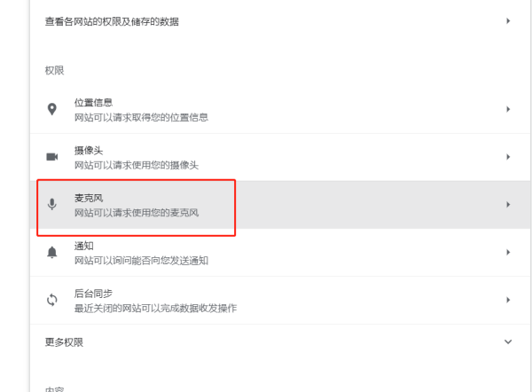Open the 摄像头 permission entry
This screenshot has height=392, width=532.
point(89,151)
